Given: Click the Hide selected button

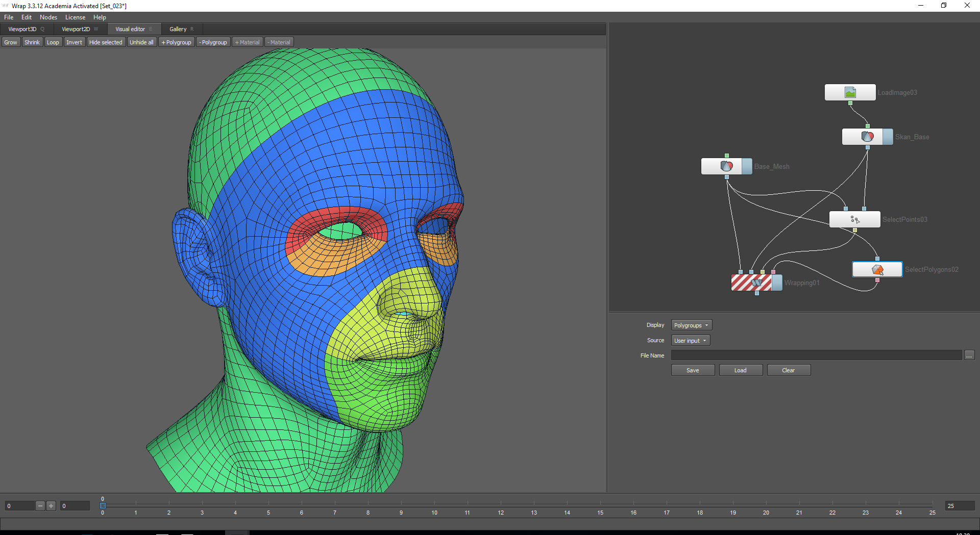Looking at the screenshot, I should coord(106,42).
